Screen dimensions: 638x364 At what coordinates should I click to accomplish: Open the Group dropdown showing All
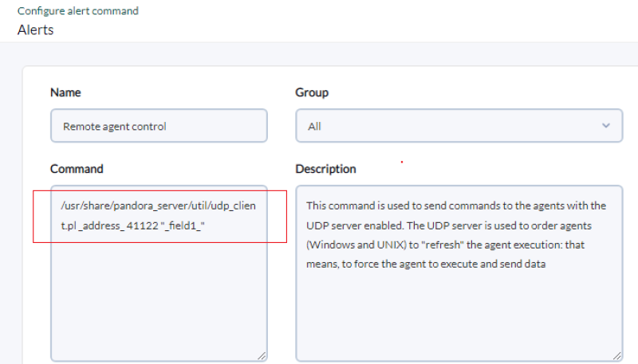(x=459, y=126)
